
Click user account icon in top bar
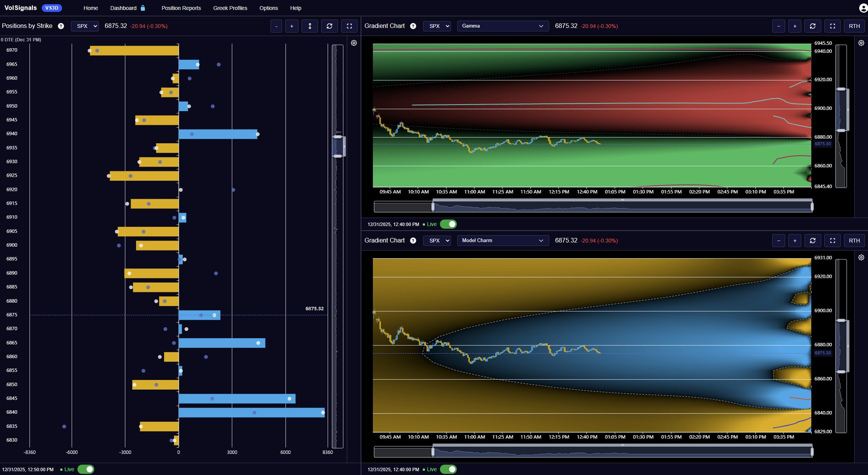click(863, 8)
